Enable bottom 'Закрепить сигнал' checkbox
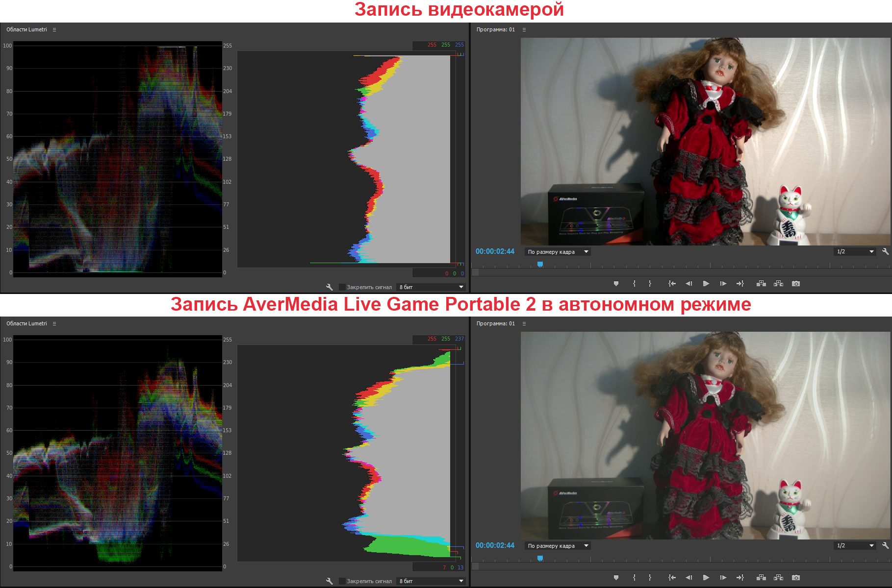892x588 pixels. 342,581
